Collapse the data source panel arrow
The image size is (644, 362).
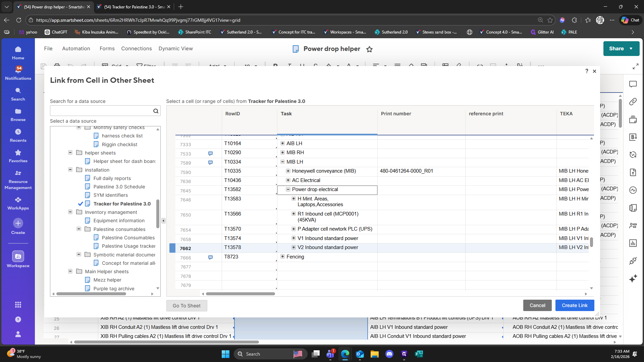tap(163, 221)
